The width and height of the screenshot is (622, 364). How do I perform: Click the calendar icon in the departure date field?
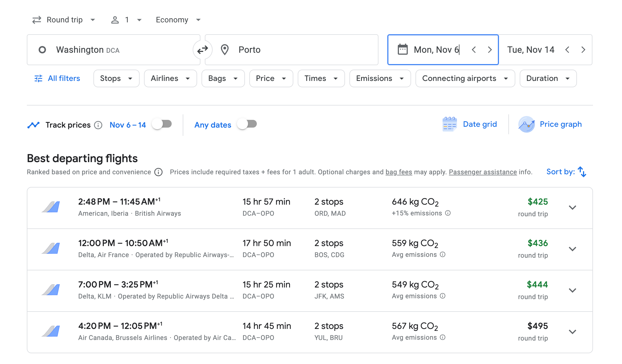pos(403,50)
